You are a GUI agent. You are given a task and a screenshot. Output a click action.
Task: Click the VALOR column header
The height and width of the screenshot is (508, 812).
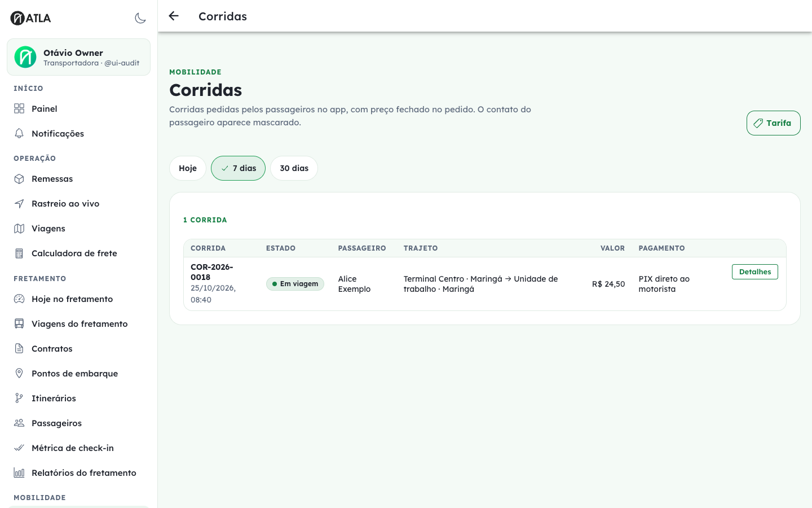612,248
